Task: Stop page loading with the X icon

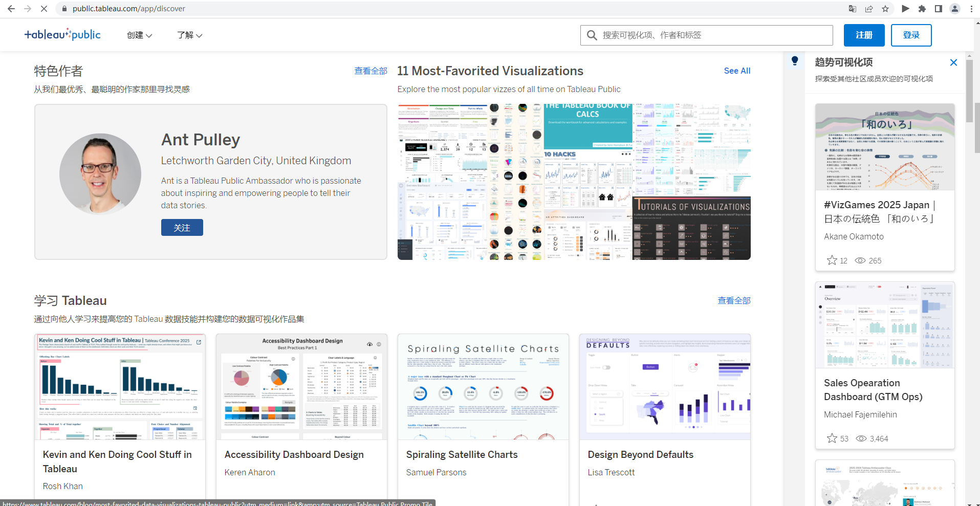Action: [44, 9]
